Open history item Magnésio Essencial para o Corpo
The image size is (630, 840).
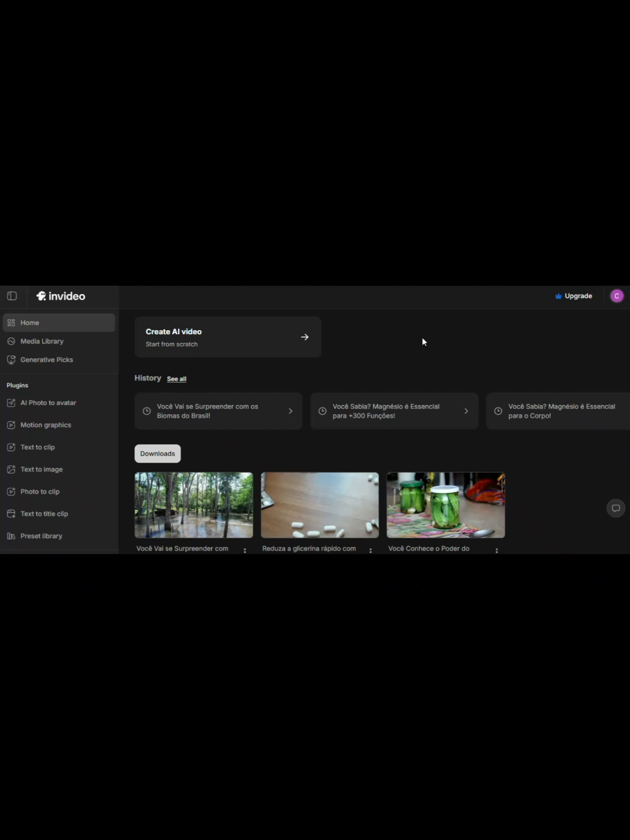pyautogui.click(x=558, y=411)
